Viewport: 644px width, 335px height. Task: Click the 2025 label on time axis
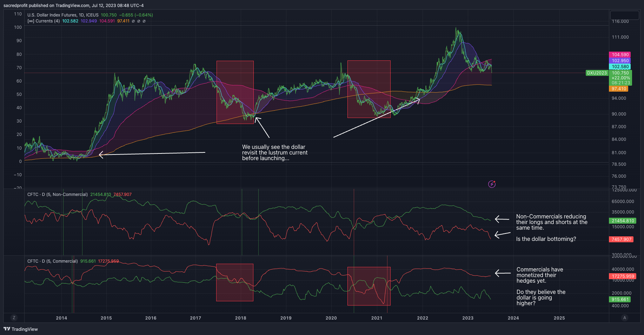(559, 318)
